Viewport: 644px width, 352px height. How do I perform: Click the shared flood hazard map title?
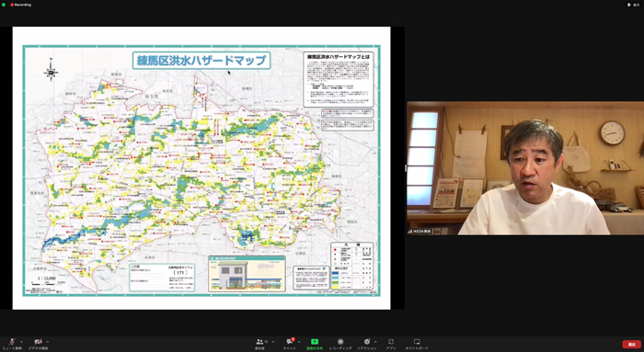(x=201, y=61)
